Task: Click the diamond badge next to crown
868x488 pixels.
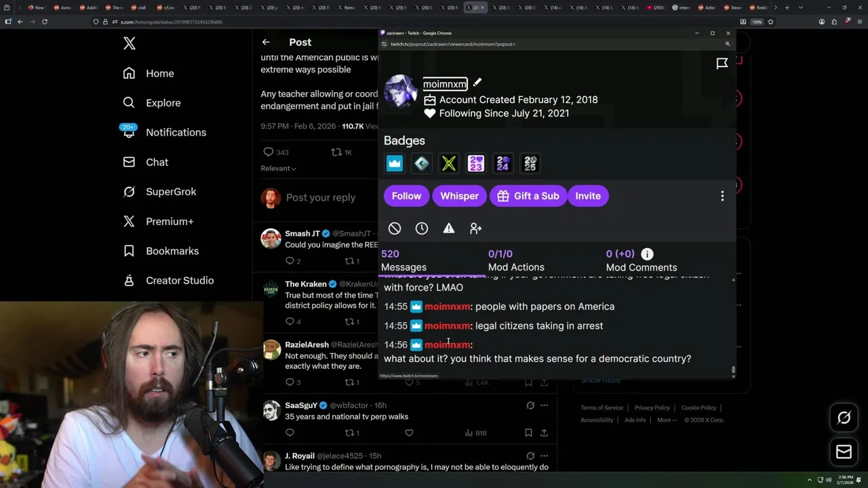Action: (422, 163)
